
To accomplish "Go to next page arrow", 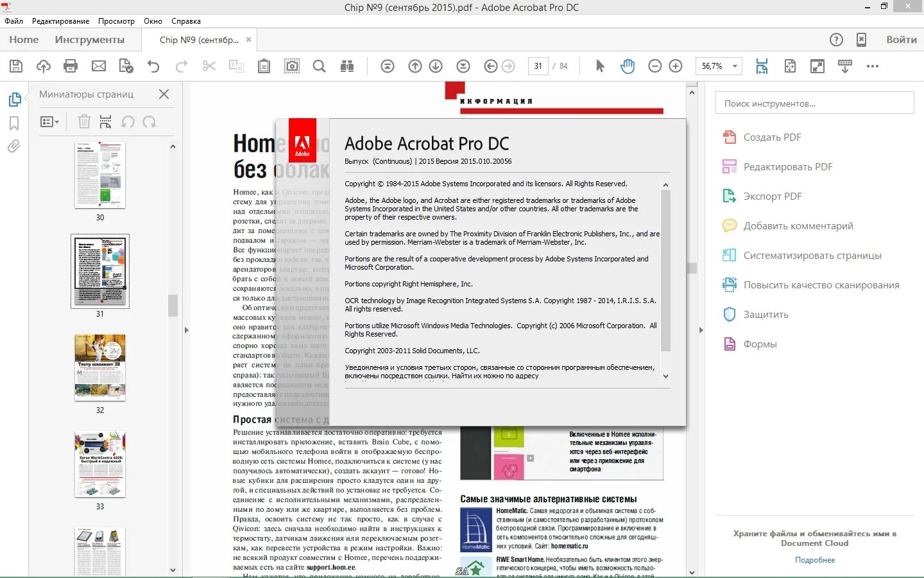I will coord(436,66).
